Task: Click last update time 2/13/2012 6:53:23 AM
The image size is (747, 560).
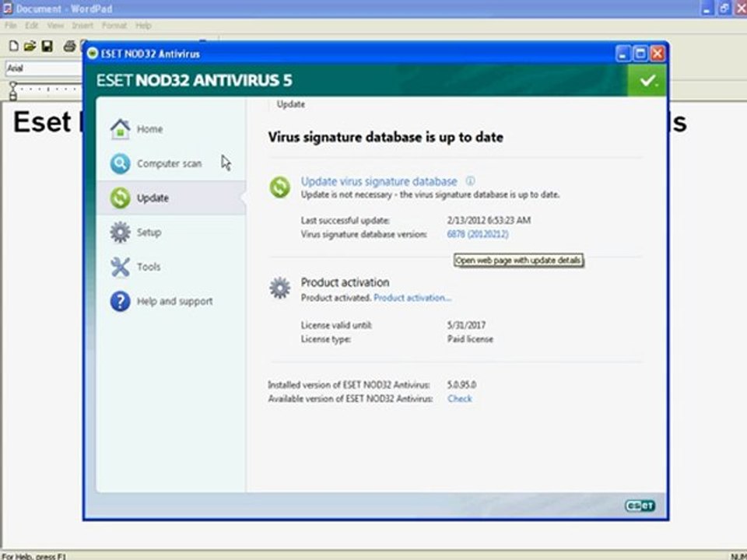Action: [489, 220]
